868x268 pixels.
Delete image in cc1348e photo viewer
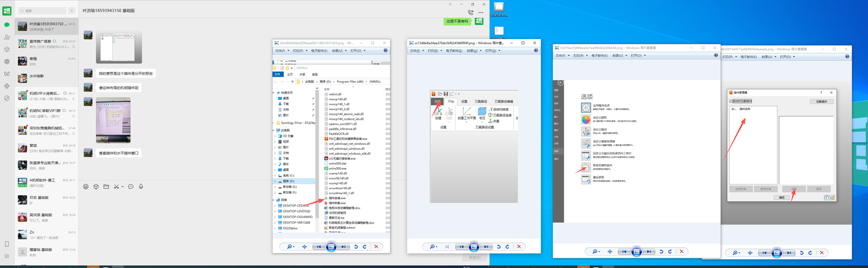pos(519,246)
